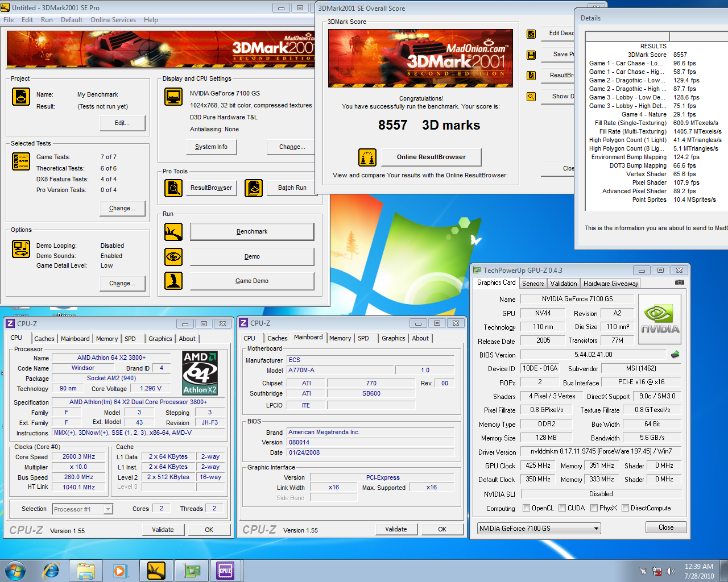
Task: Click the GPU-Z screenshot camera icon
Action: point(679,282)
